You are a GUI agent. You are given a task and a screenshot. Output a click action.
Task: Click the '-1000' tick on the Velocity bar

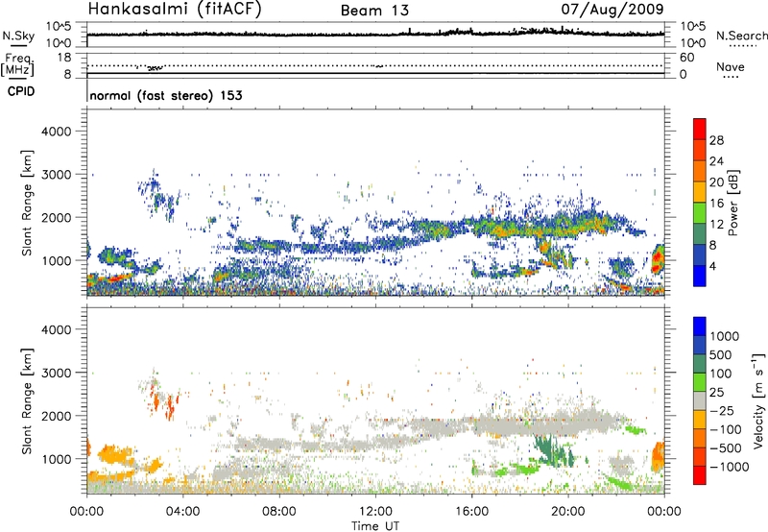[x=730, y=467]
